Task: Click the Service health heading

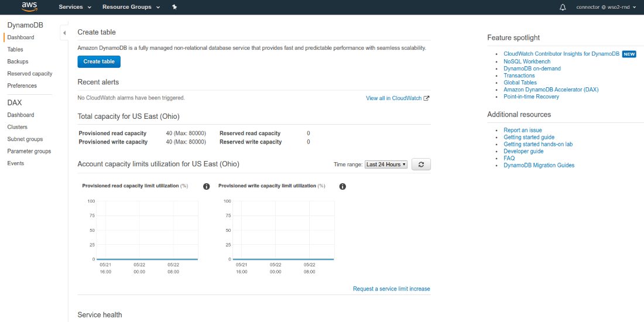Action: click(x=100, y=315)
